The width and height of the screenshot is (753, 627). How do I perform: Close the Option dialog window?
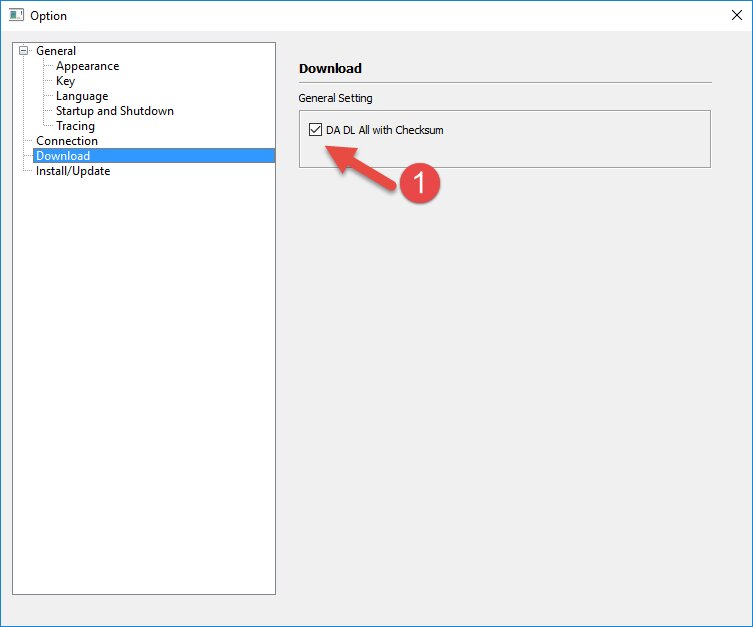736,15
